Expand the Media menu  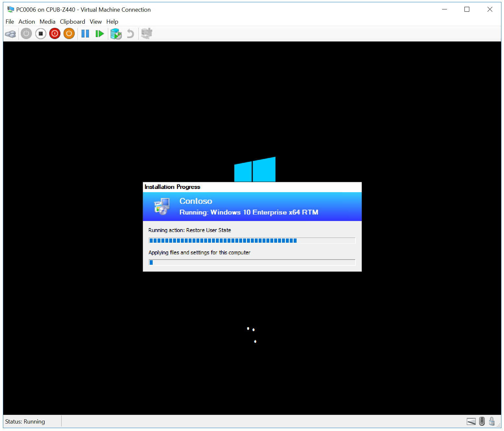47,22
